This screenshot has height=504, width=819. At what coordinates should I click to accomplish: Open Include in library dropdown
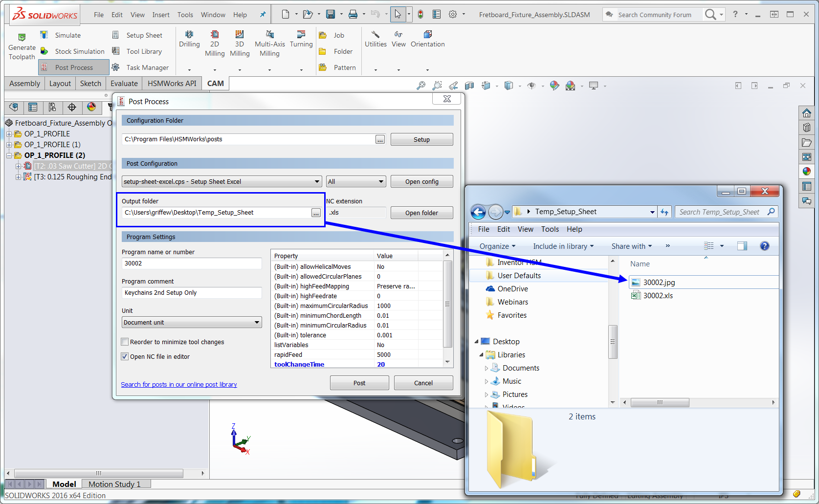(x=563, y=246)
